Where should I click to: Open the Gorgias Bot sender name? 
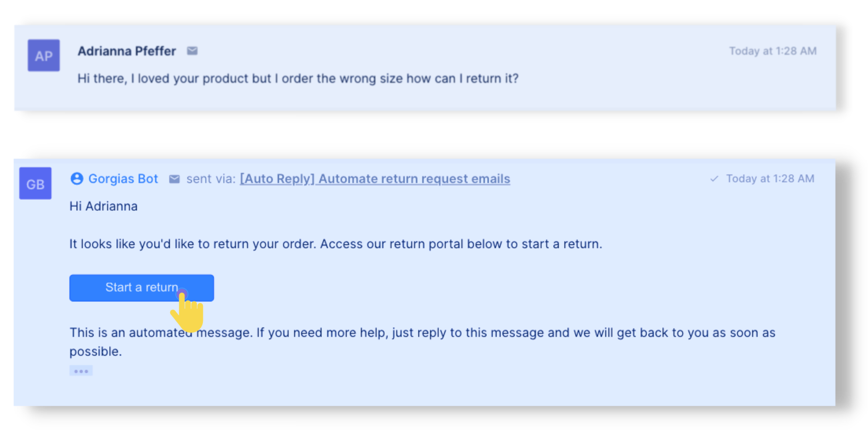pyautogui.click(x=123, y=178)
